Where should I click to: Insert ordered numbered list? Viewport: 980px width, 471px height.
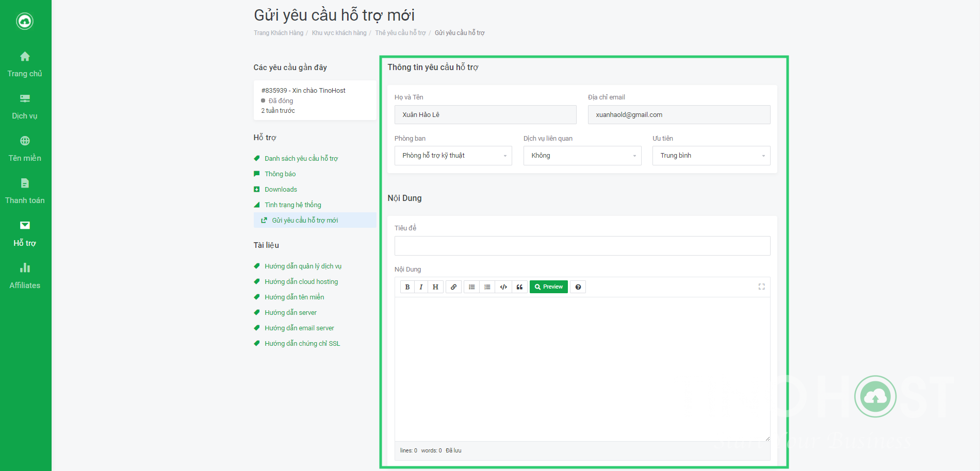[487, 287]
